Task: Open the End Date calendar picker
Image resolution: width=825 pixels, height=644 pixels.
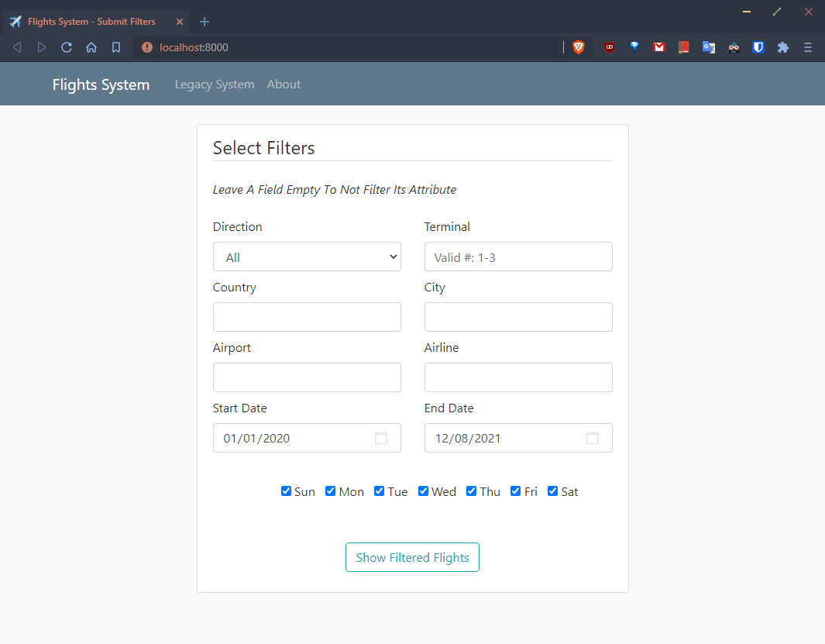Action: click(593, 438)
